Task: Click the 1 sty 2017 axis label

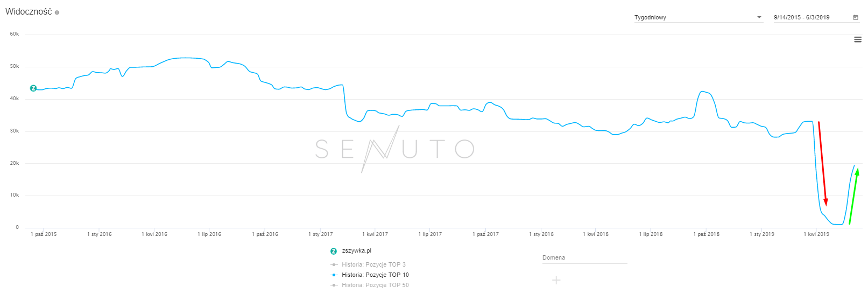Action: 321,234
